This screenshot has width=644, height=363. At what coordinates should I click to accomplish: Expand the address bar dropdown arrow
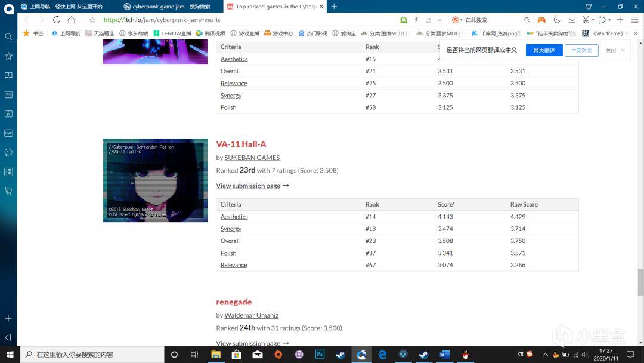[x=439, y=20]
